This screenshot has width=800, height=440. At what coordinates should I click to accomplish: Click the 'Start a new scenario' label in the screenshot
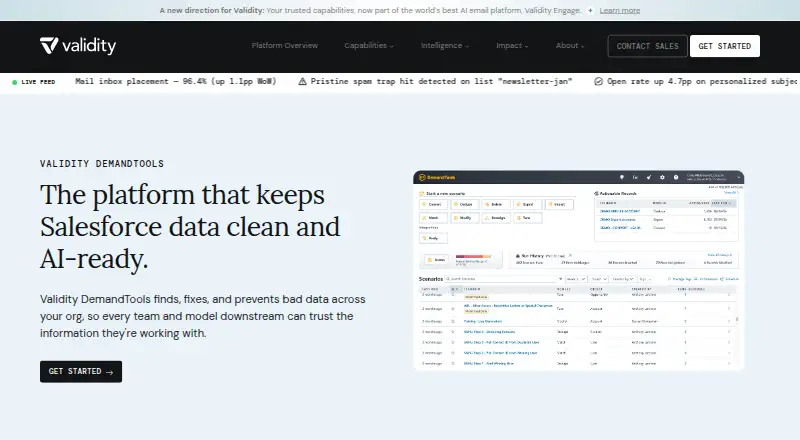(x=445, y=193)
